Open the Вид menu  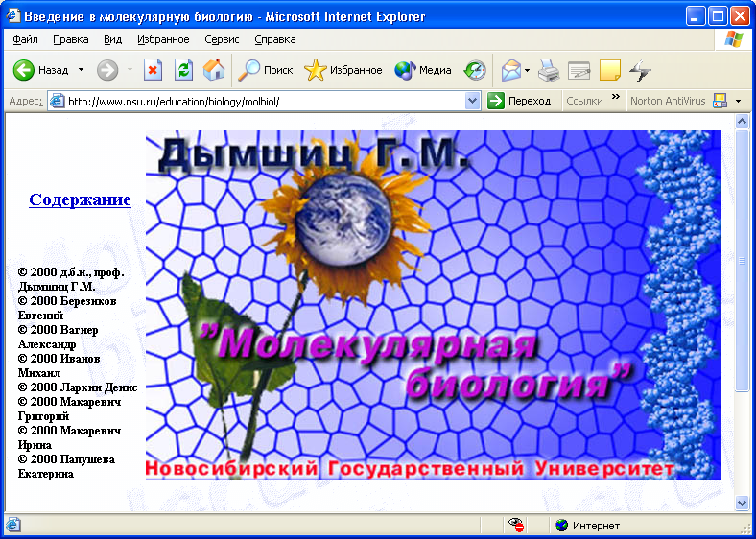pos(113,39)
